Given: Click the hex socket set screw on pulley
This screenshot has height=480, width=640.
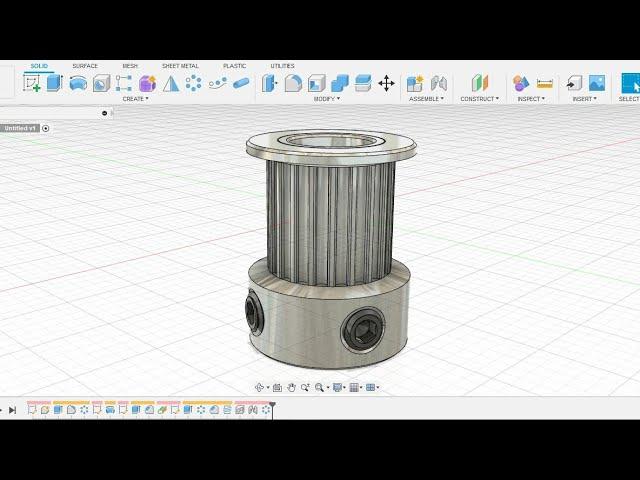Looking at the screenshot, I should (363, 330).
